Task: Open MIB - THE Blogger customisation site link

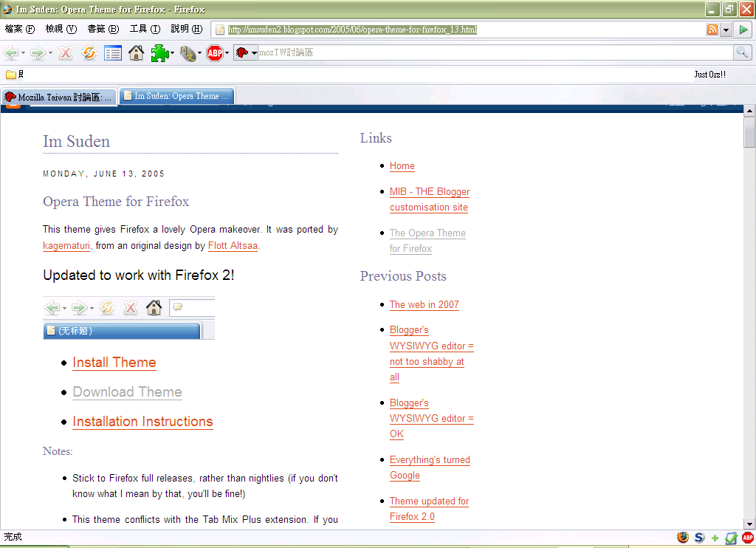Action: coord(429,199)
